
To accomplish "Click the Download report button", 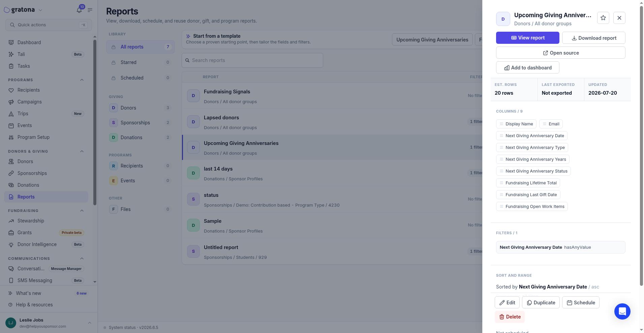I will click(593, 38).
